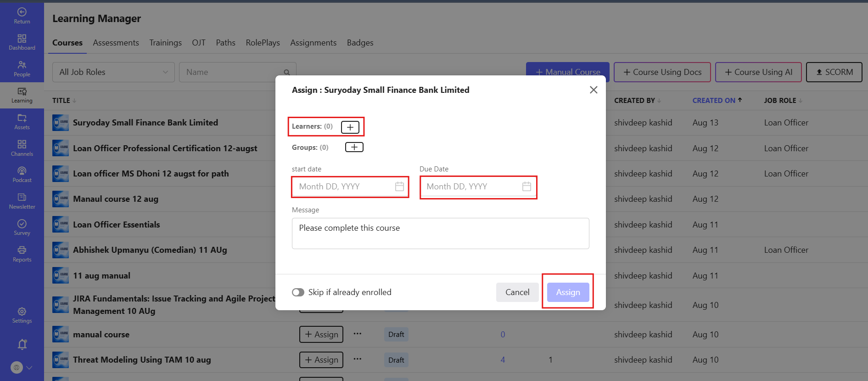Viewport: 868px width, 381px height.
Task: Expand the user profile menu chevron
Action: pyautogui.click(x=29, y=368)
